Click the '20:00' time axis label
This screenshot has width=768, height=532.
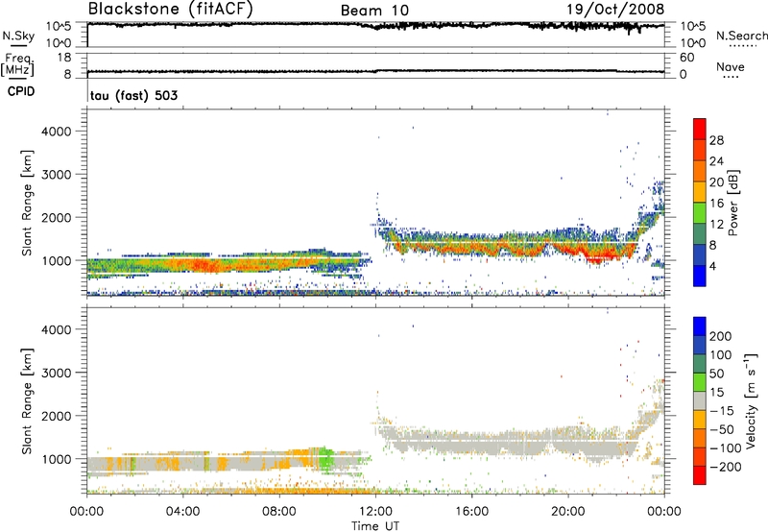[x=568, y=512]
